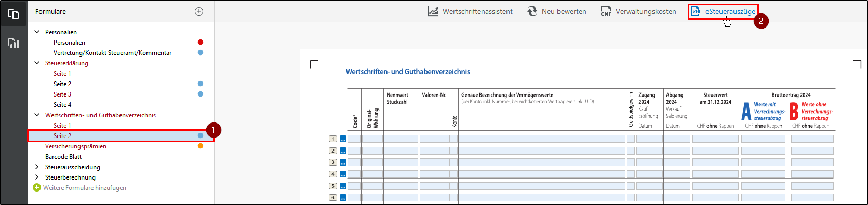Open Steuererklärung Seite 2
The image size is (868, 205).
[x=62, y=84]
